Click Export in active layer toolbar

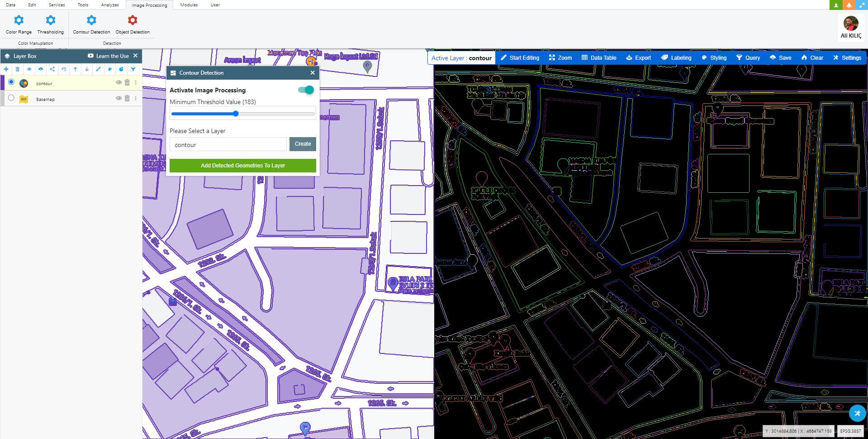coord(638,57)
